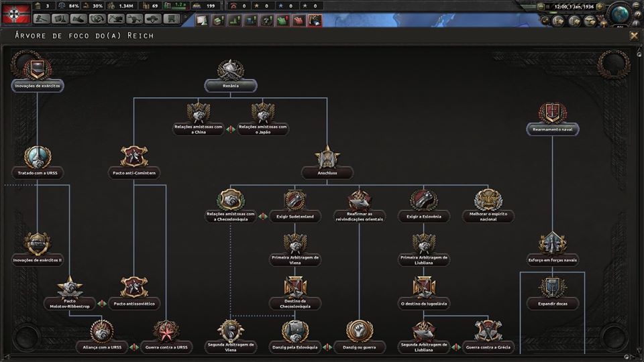
Task: Click the convoys counter showing 199
Action: pos(205,6)
